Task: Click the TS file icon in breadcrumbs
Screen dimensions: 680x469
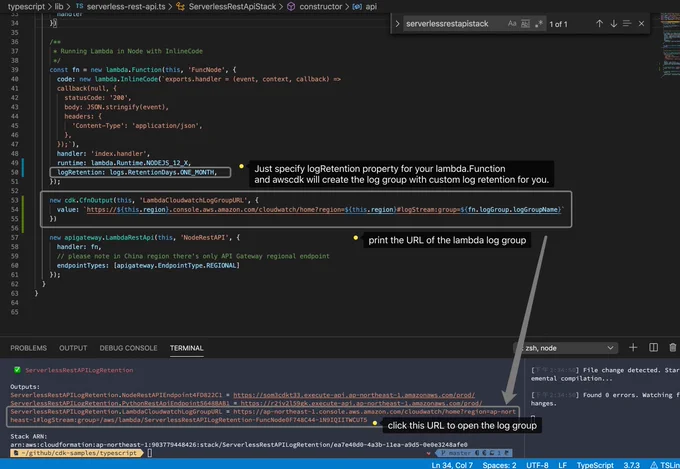Action: point(79,6)
